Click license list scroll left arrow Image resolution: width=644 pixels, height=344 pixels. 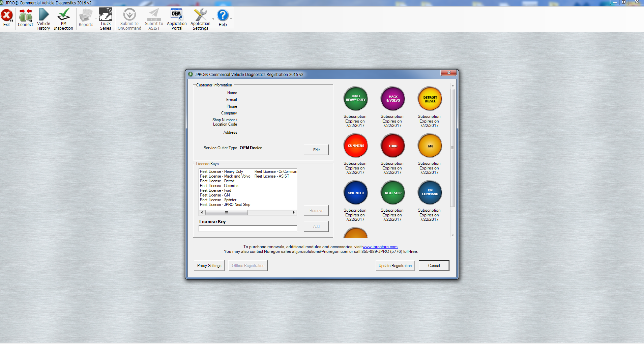[202, 213]
